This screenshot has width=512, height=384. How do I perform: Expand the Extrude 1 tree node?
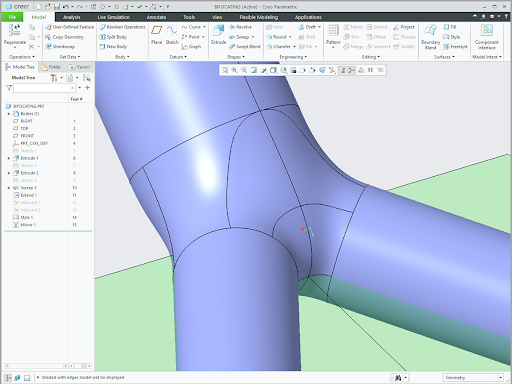(x=9, y=158)
